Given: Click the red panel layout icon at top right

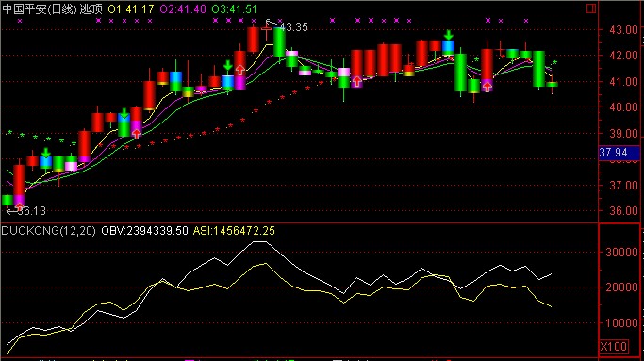Looking at the screenshot, I should click(x=590, y=8).
